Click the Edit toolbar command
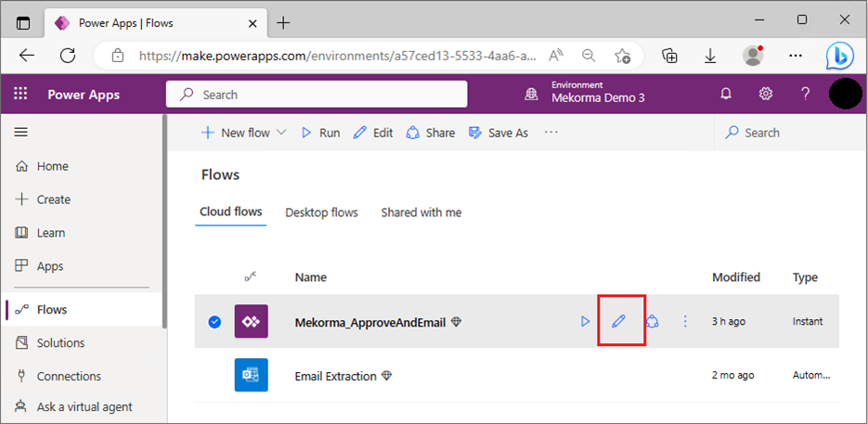Screen dimensions: 868x424 [x=373, y=133]
